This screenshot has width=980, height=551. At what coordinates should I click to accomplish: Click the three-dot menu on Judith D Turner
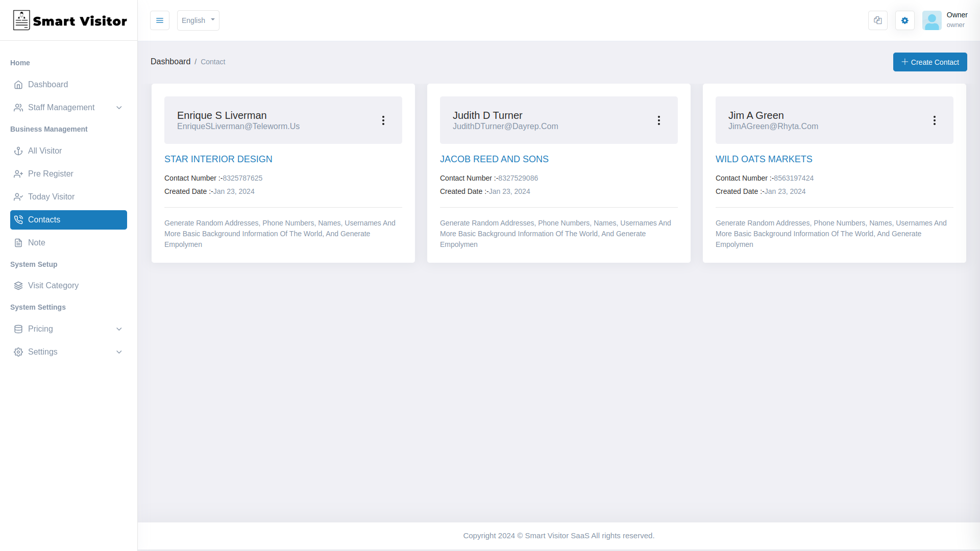[659, 120]
